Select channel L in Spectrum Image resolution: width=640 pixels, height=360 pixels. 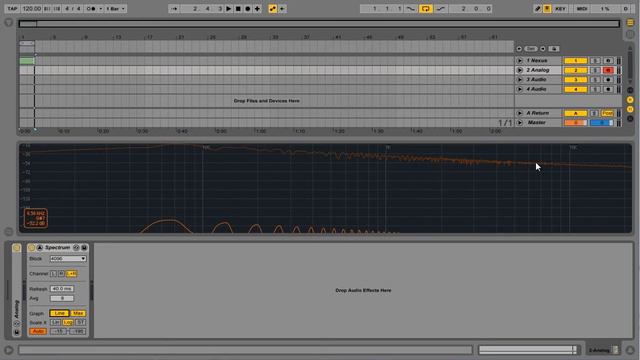point(53,273)
